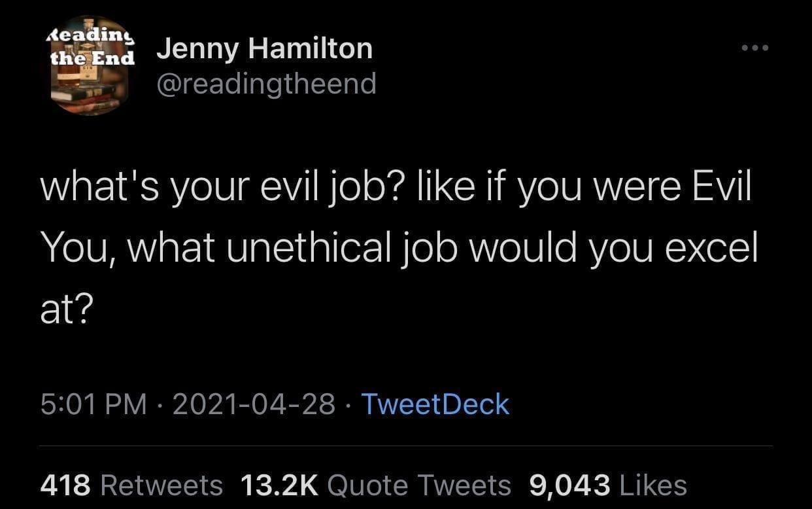The image size is (812, 509).
Task: Click the 9,043 like count number
Action: click(570, 485)
